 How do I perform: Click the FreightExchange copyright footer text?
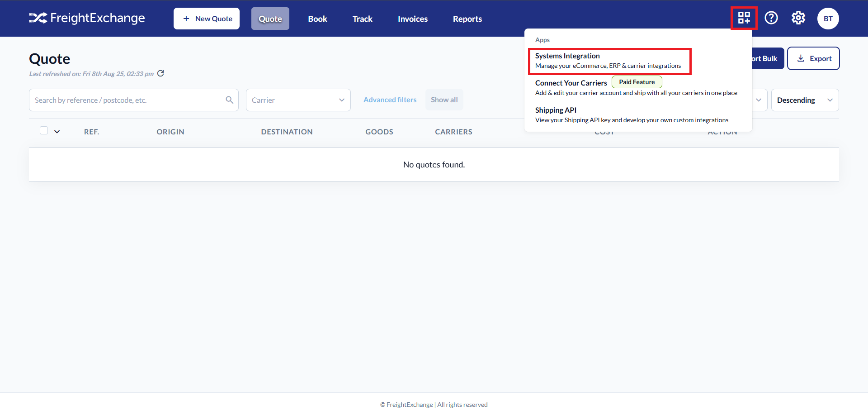(x=434, y=405)
